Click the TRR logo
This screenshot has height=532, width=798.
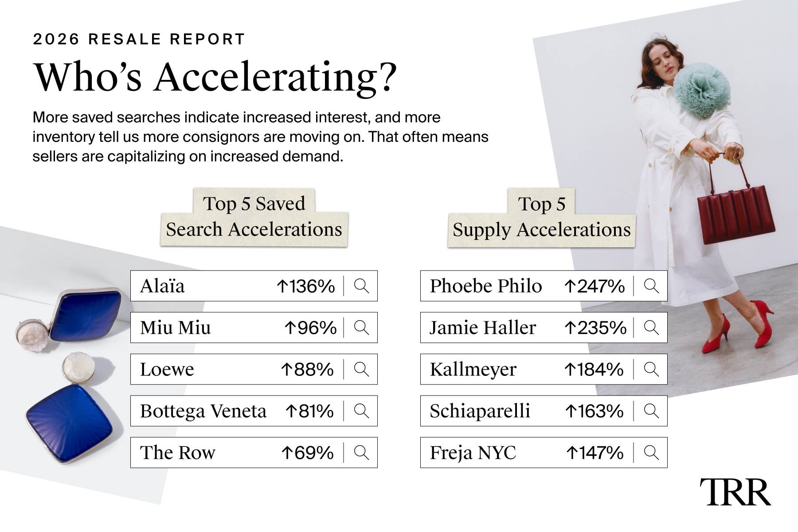[735, 492]
